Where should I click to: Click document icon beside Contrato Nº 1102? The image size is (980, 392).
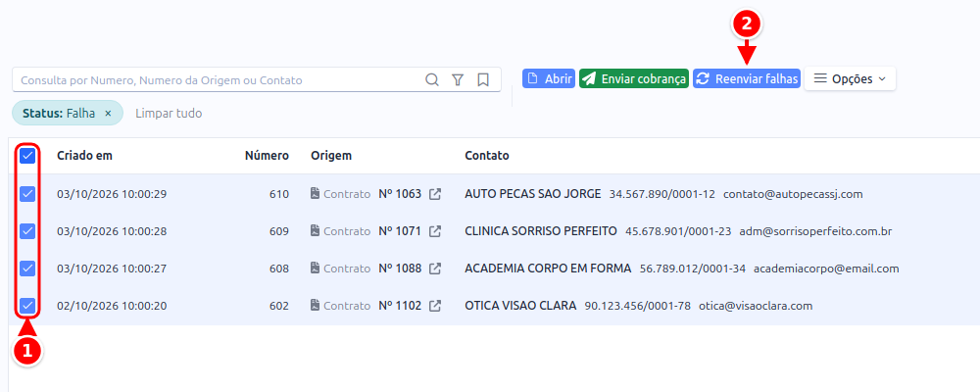316,306
